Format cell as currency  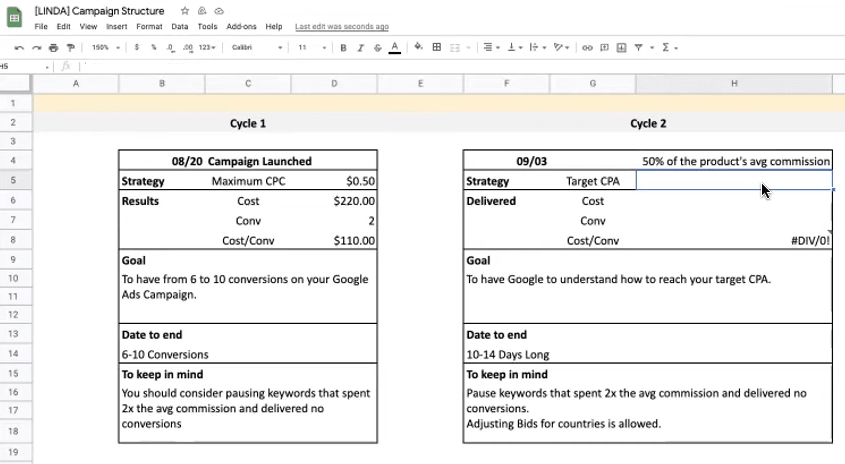click(x=137, y=47)
